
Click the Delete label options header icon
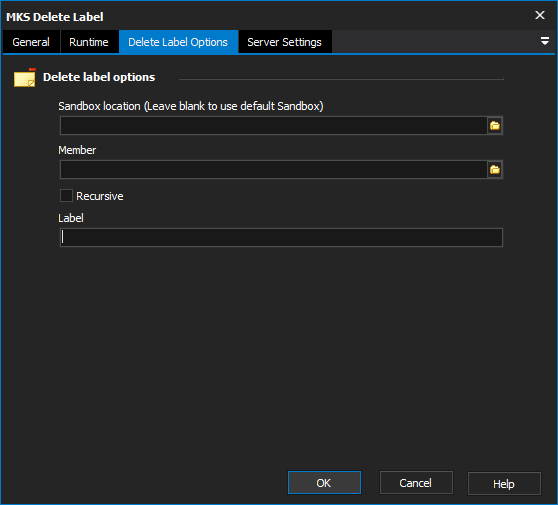25,78
